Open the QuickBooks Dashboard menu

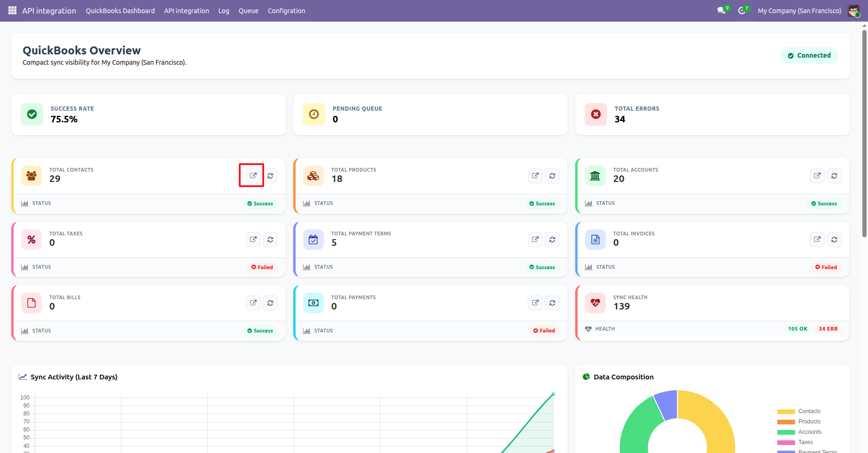[x=120, y=11]
